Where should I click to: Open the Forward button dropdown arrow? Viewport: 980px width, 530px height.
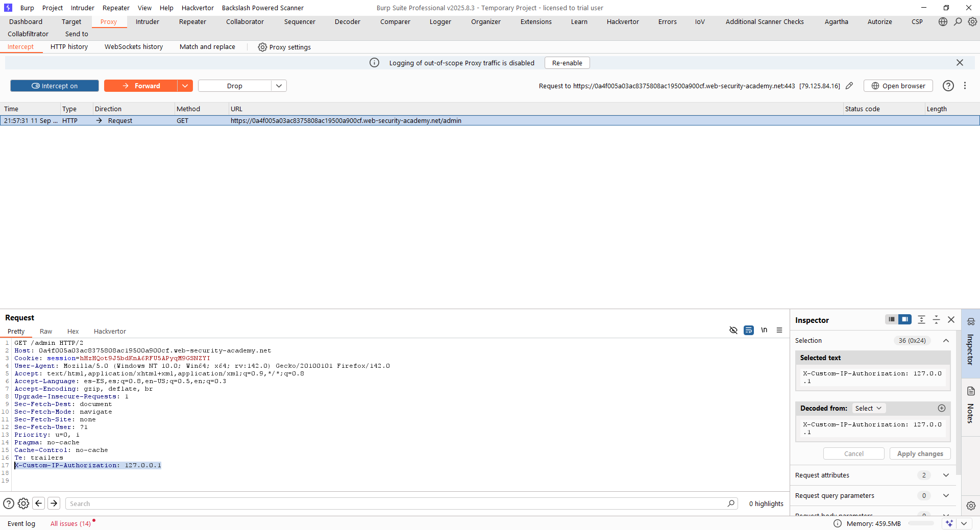(x=185, y=86)
